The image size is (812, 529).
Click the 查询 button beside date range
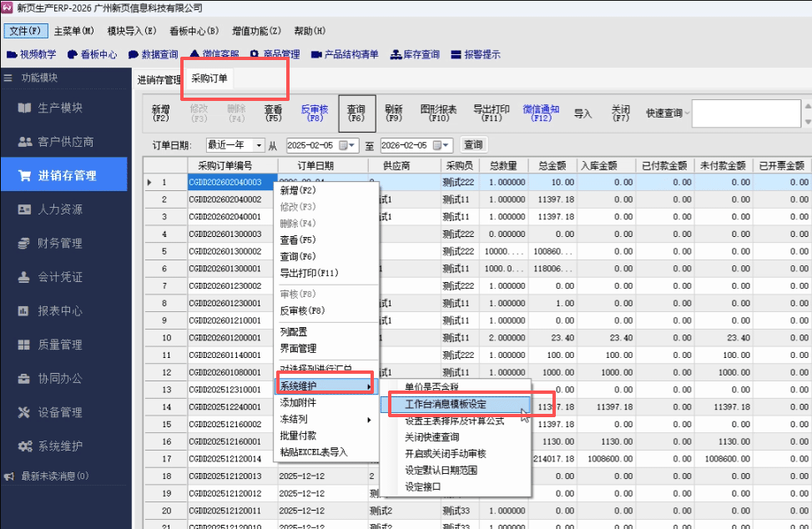[x=473, y=144]
